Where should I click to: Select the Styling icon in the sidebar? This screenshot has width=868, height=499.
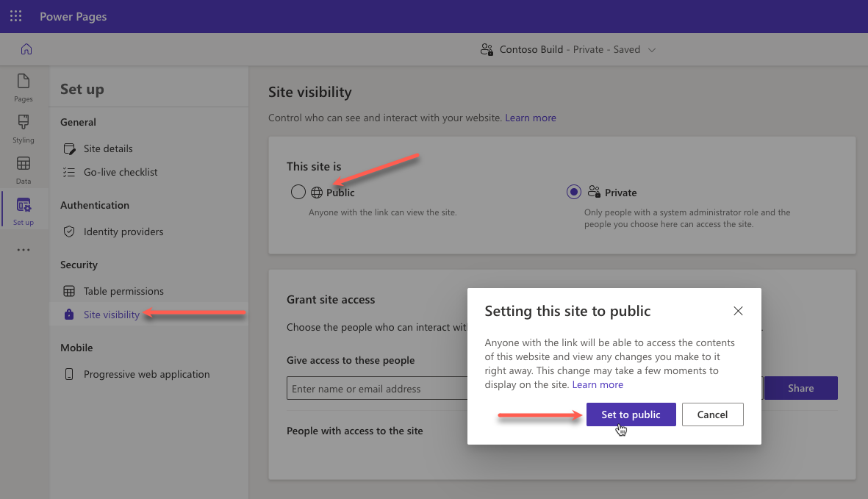pos(23,128)
